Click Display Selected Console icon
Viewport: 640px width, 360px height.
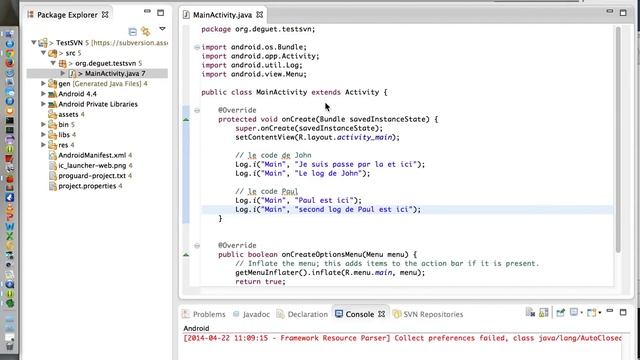pyautogui.click(x=574, y=313)
